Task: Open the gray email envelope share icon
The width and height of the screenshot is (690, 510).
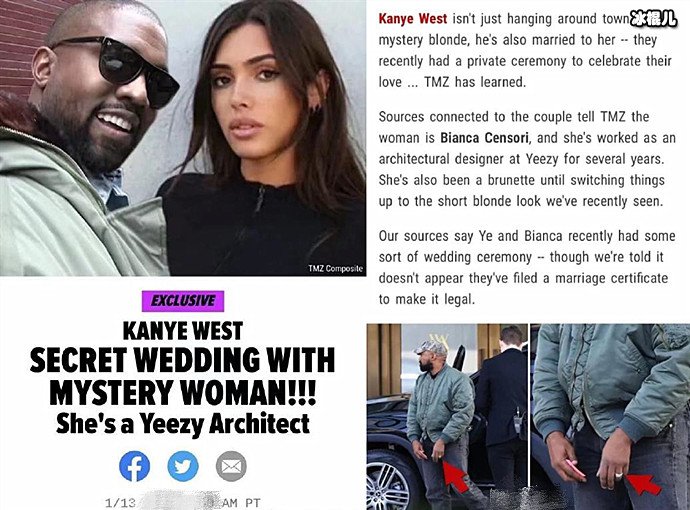Action: click(231, 466)
